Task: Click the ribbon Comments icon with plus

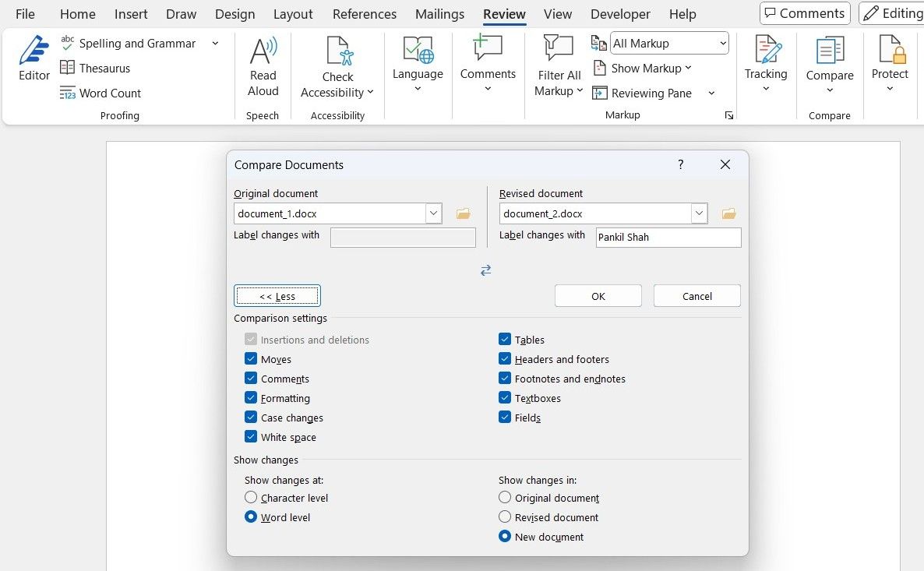Action: 488,48
